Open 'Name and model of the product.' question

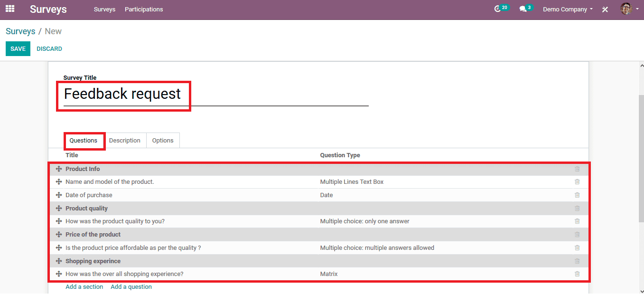coord(110,182)
